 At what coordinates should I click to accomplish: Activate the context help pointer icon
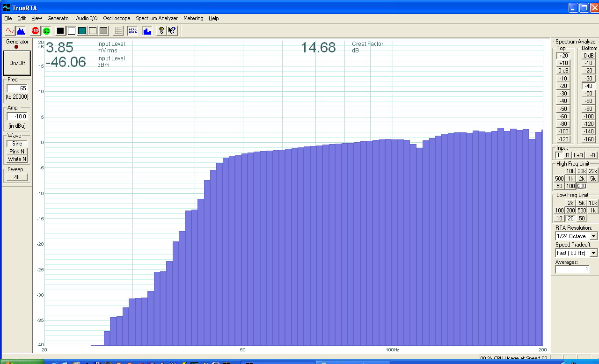[x=172, y=31]
